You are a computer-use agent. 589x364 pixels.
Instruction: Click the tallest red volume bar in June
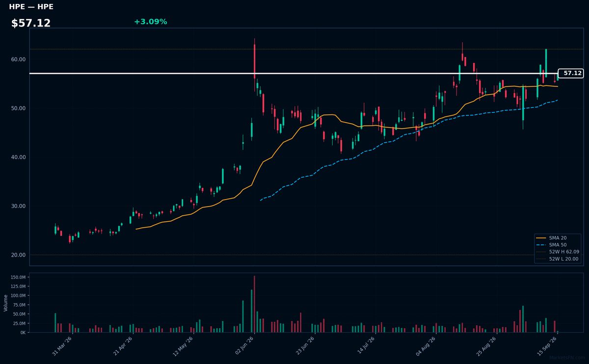tap(254, 304)
